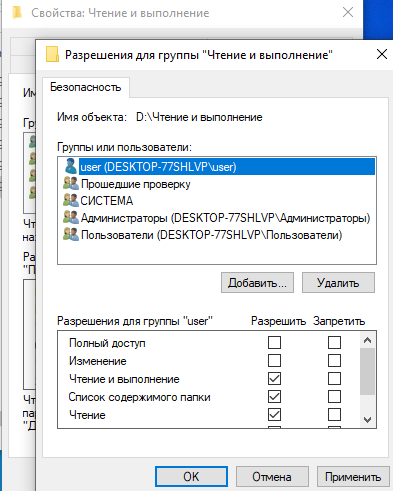This screenshot has height=491, width=393.
Task: Select Прошедшие проверку group entry
Action: point(136,184)
